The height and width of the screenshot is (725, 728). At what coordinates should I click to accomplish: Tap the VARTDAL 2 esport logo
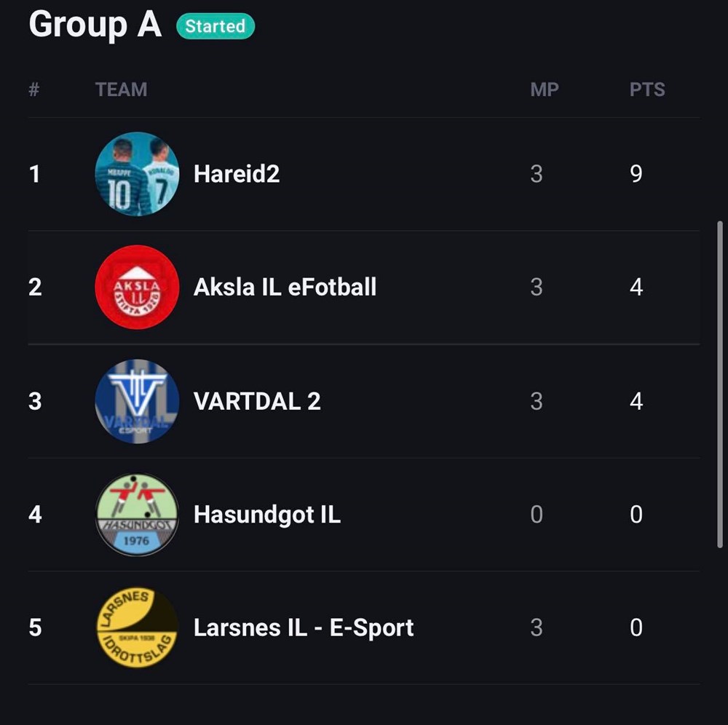tap(137, 401)
